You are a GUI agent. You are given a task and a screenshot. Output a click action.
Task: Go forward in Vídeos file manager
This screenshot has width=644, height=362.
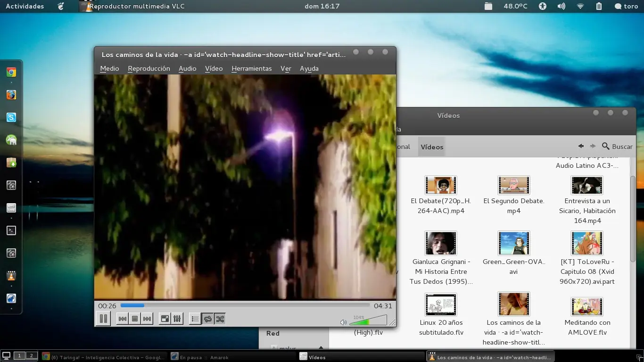click(593, 146)
